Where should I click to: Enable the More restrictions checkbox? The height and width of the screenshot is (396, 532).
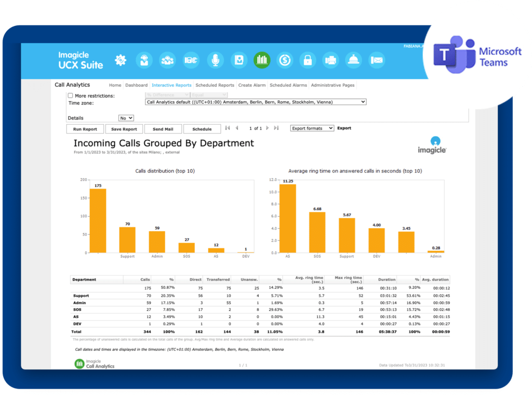[71, 96]
